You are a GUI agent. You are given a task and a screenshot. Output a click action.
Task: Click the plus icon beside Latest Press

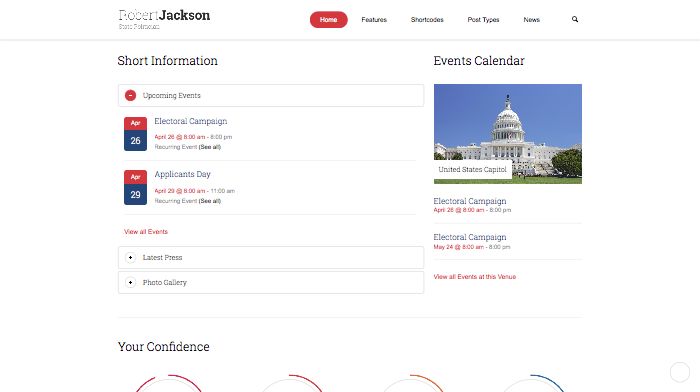[x=130, y=258]
